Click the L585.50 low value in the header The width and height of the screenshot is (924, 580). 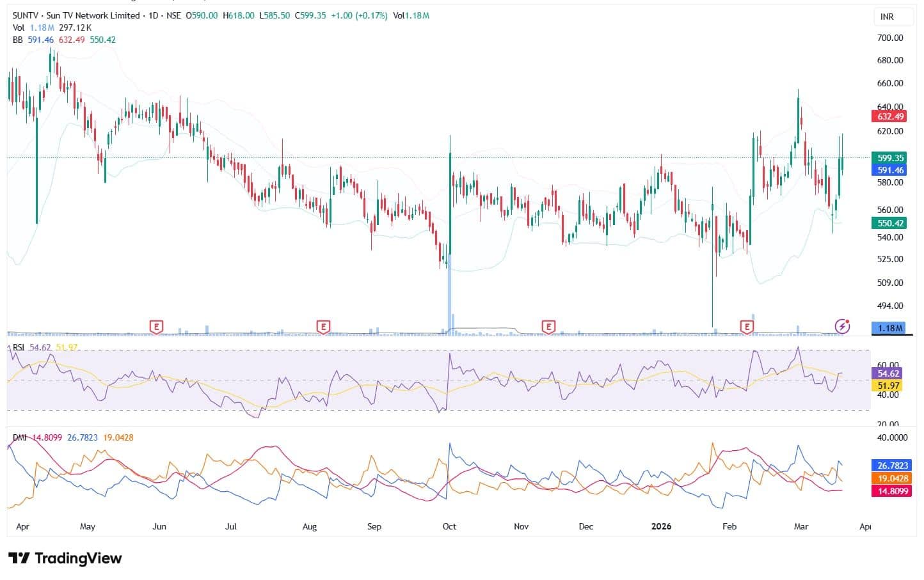pyautogui.click(x=275, y=15)
